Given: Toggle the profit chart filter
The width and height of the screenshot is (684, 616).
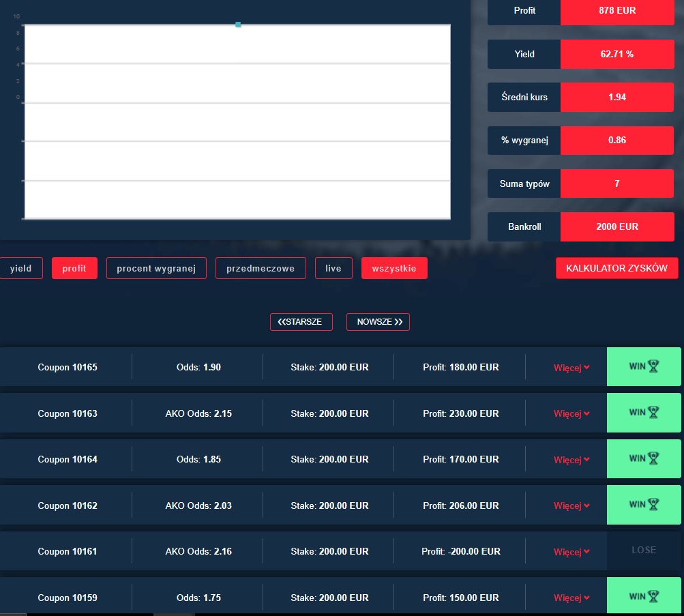Looking at the screenshot, I should click(74, 268).
